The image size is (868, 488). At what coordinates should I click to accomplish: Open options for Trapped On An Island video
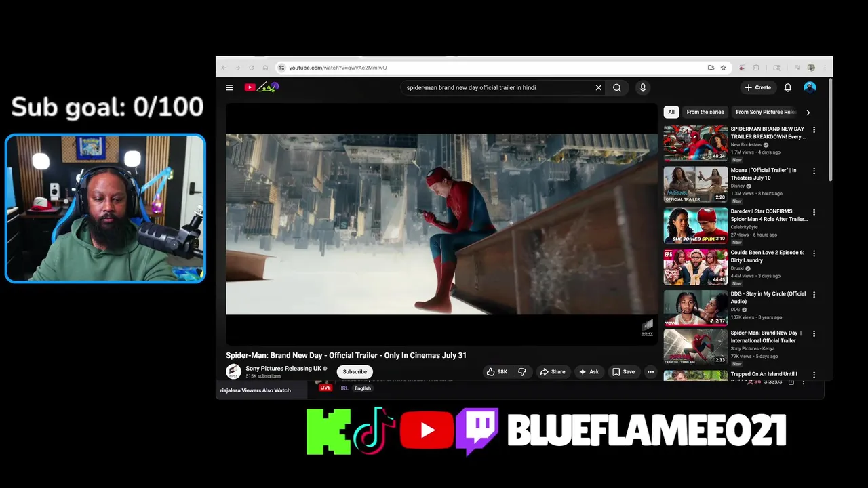pyautogui.click(x=814, y=374)
